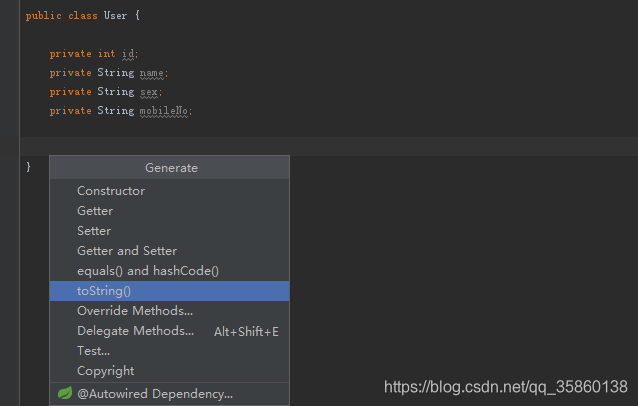Open Delegate Methods... entry
The image size is (638, 406).
[169, 331]
